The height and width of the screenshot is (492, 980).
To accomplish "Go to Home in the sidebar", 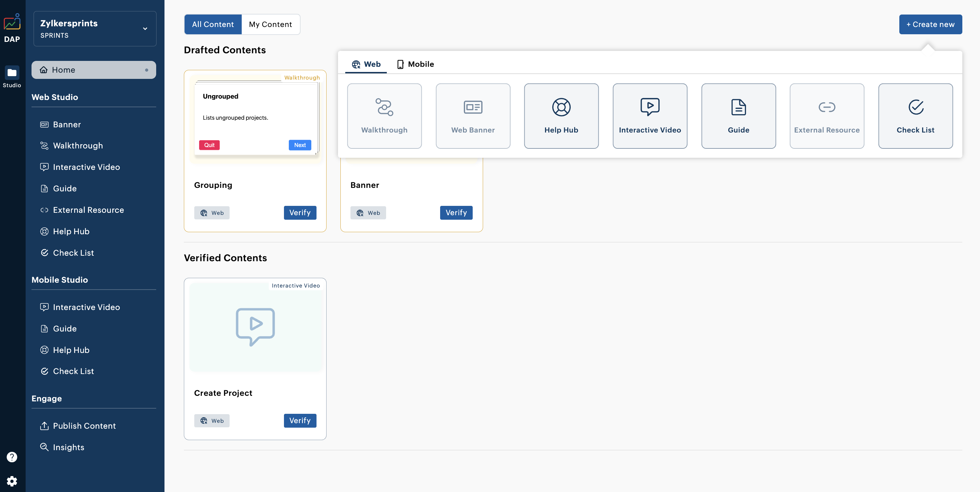I will 93,70.
